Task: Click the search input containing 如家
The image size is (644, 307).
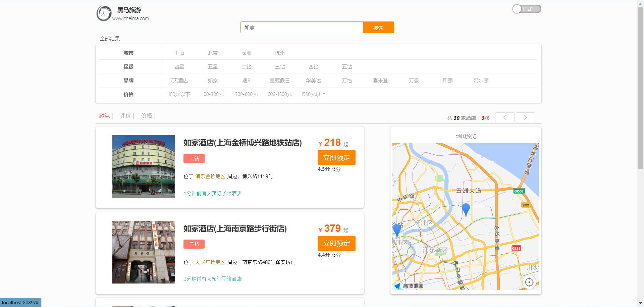Action: pyautogui.click(x=302, y=28)
